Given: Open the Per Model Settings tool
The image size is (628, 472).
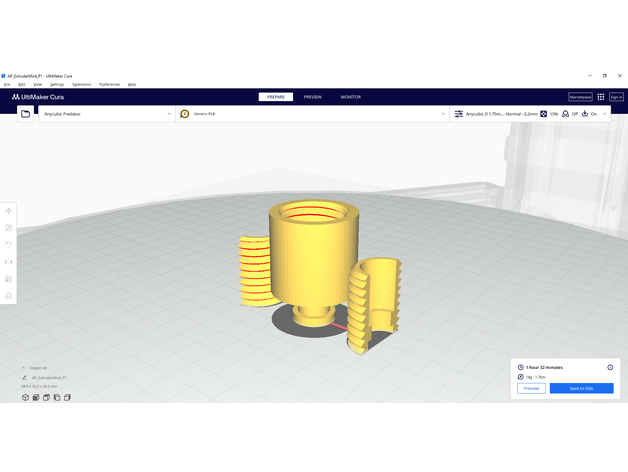Looking at the screenshot, I should 9,279.
